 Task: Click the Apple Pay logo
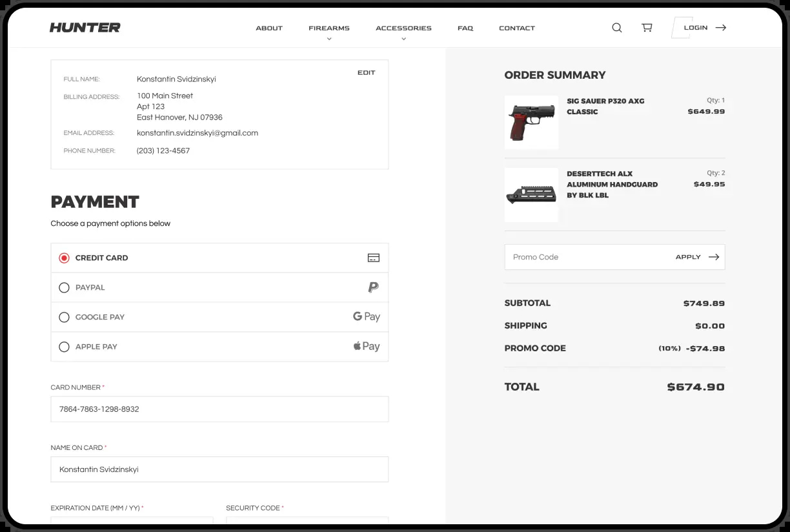tap(367, 347)
